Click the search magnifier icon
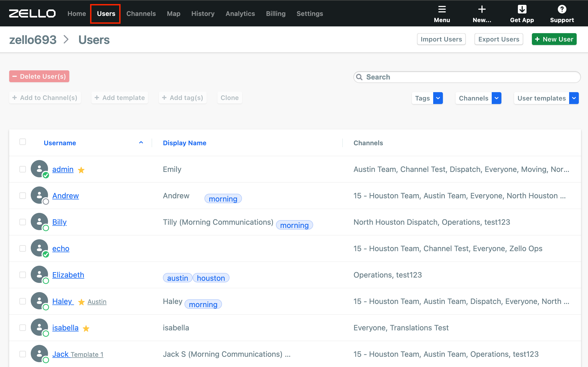588x367 pixels. 359,77
